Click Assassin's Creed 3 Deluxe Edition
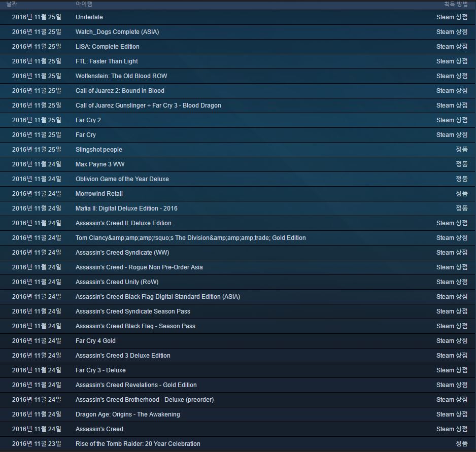Screen dimensions: 476x452 point(123,356)
